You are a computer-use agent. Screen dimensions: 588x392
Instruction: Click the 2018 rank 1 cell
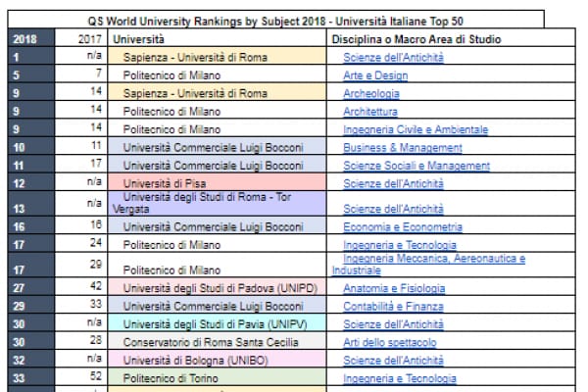click(x=31, y=56)
